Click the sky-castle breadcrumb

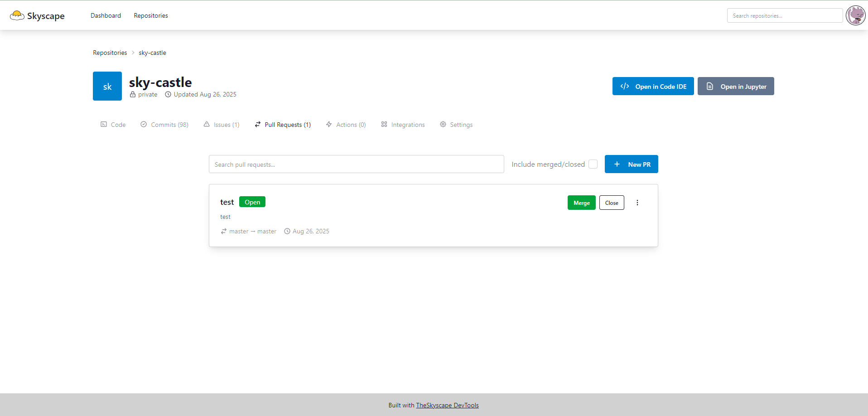click(x=152, y=53)
